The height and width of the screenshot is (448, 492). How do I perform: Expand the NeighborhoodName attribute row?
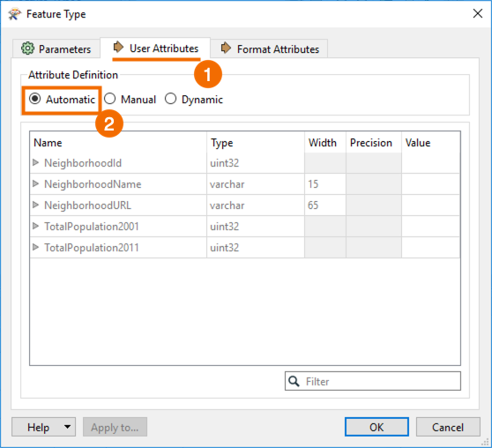[x=35, y=183]
